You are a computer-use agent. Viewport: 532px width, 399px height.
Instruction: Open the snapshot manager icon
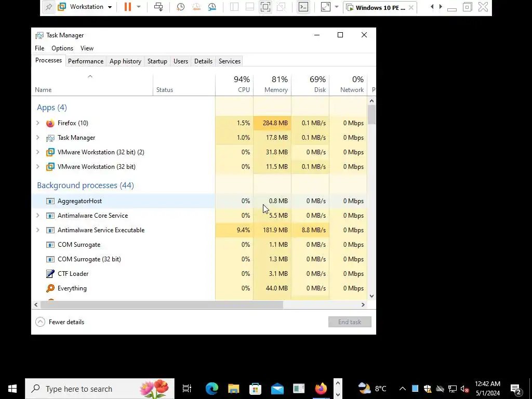coord(212,7)
